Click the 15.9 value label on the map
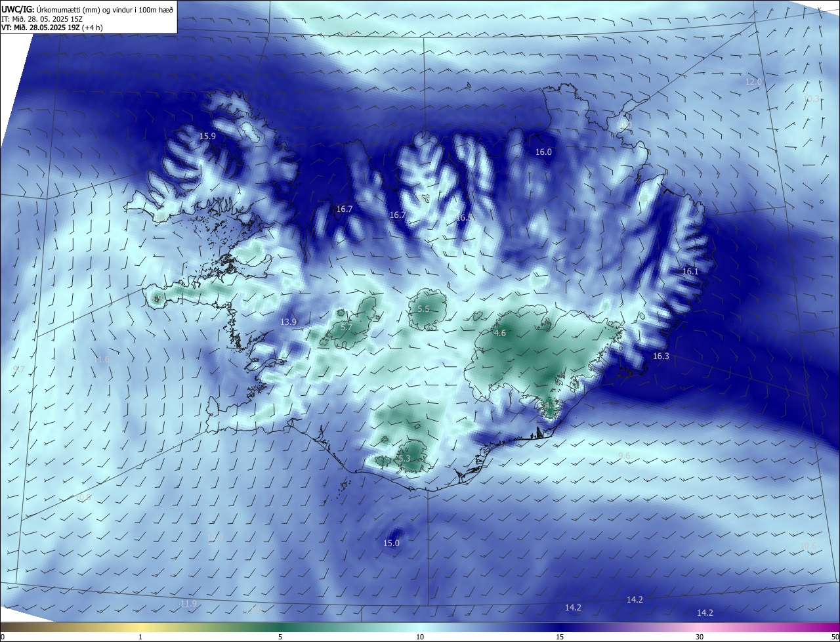Viewport: 840px width, 642px height. [207, 137]
